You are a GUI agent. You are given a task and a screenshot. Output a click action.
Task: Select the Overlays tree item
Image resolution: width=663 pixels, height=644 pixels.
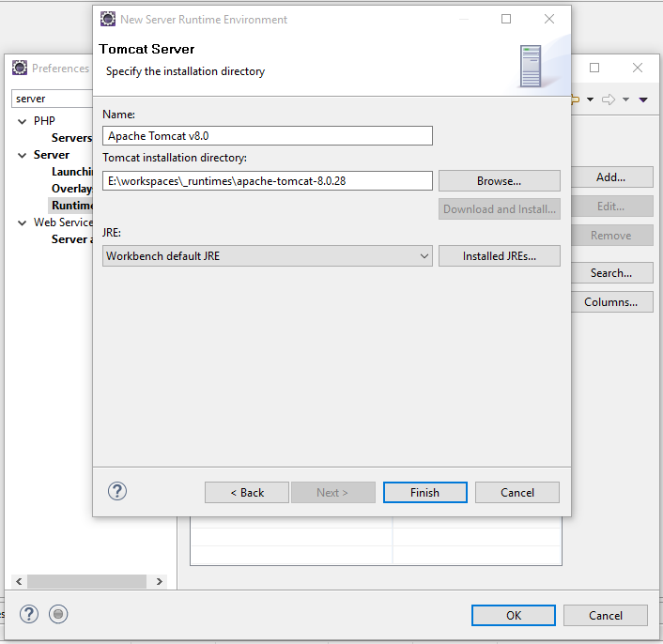(71, 189)
